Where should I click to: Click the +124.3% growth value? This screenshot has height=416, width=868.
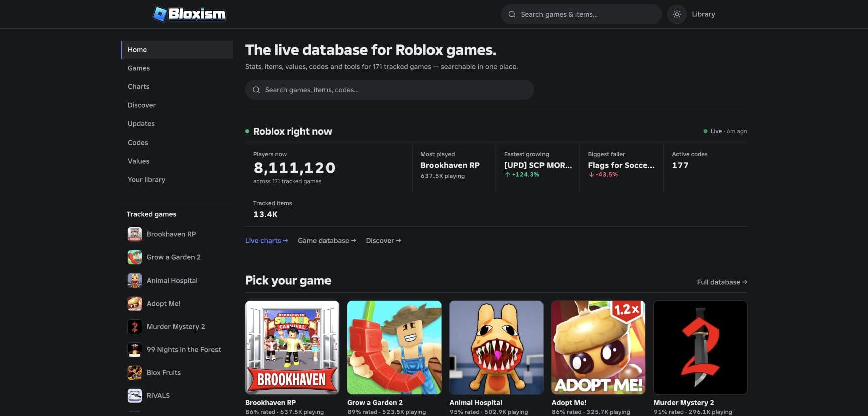(522, 175)
